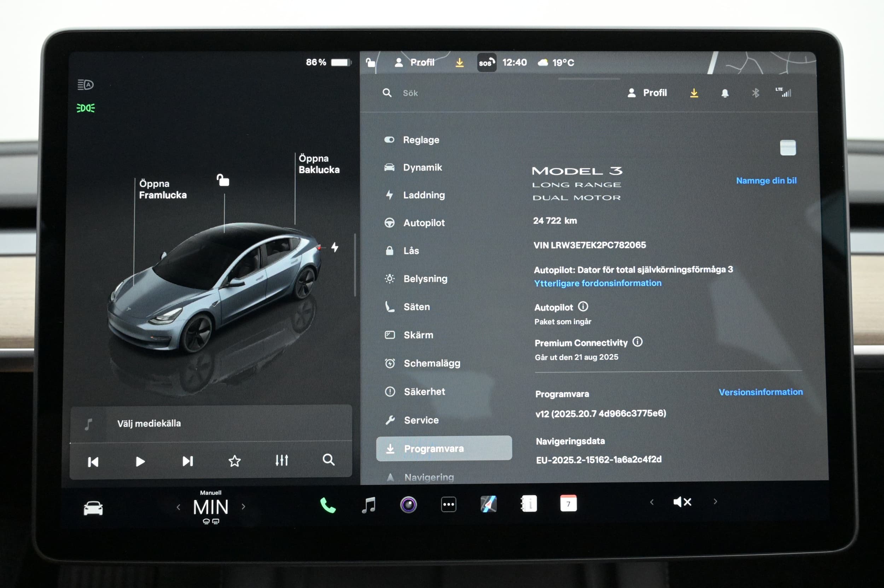This screenshot has width=884, height=588.
Task: Play media with the play button
Action: [x=140, y=462]
